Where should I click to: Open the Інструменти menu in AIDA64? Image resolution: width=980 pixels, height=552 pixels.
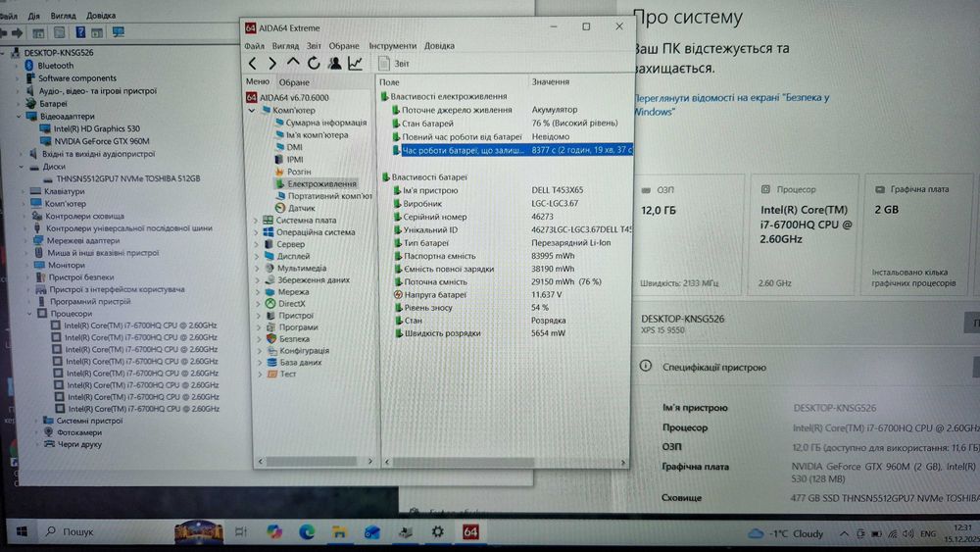point(393,46)
